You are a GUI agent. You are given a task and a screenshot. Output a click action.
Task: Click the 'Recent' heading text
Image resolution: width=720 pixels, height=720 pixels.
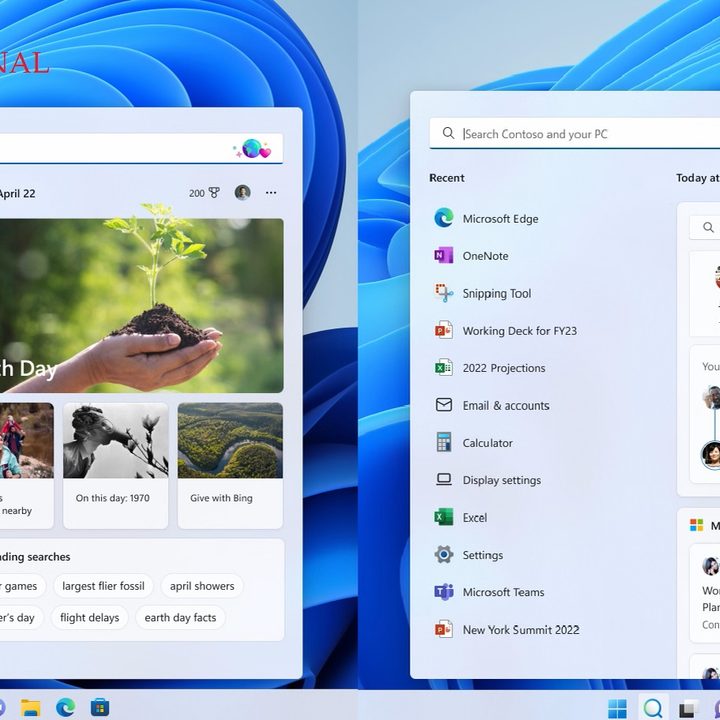[447, 178]
